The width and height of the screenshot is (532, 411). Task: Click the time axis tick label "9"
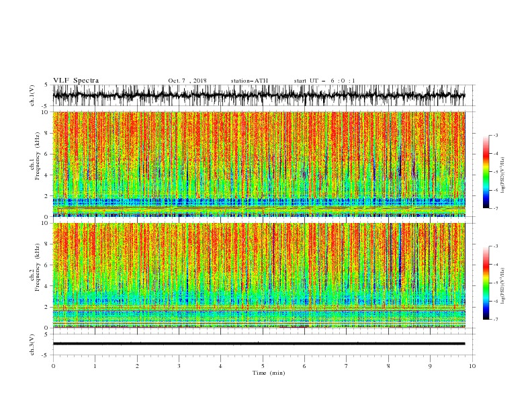point(430,366)
